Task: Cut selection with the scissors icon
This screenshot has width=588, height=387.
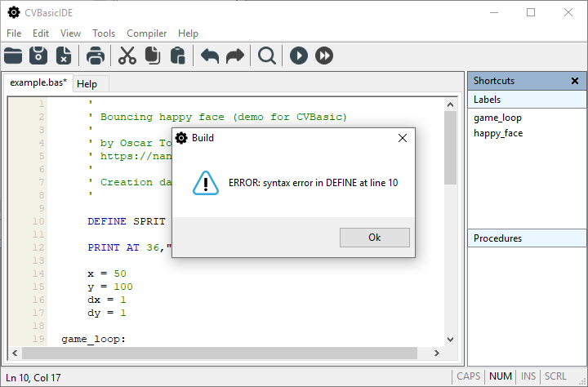Action: tap(127, 56)
